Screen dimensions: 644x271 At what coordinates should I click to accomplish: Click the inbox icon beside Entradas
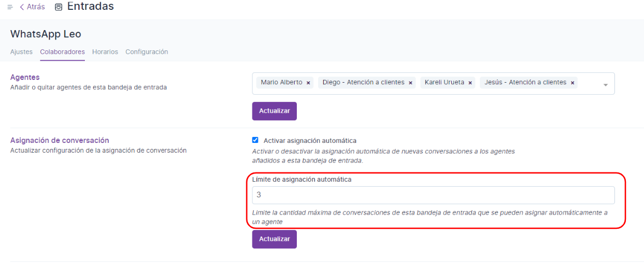point(59,7)
